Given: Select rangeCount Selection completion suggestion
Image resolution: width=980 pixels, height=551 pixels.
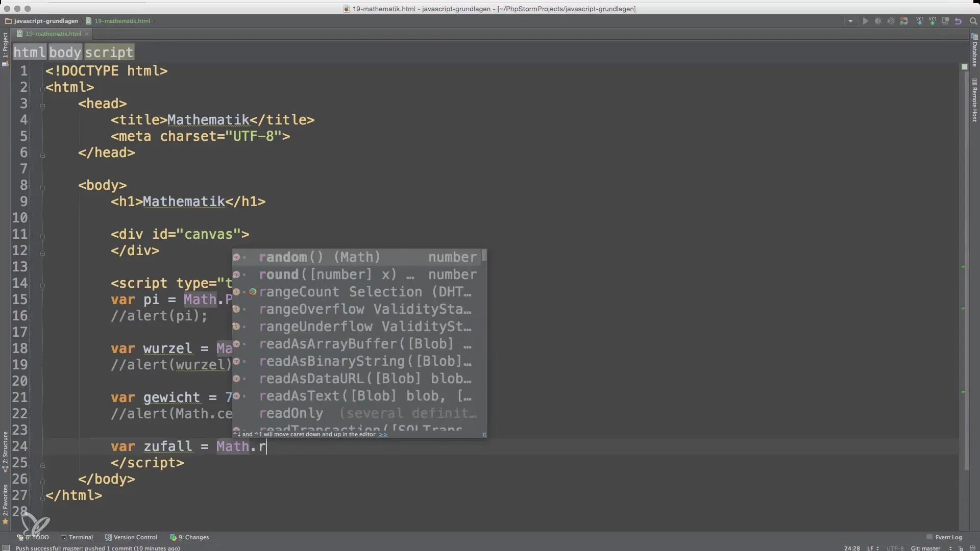Looking at the screenshot, I should (357, 292).
